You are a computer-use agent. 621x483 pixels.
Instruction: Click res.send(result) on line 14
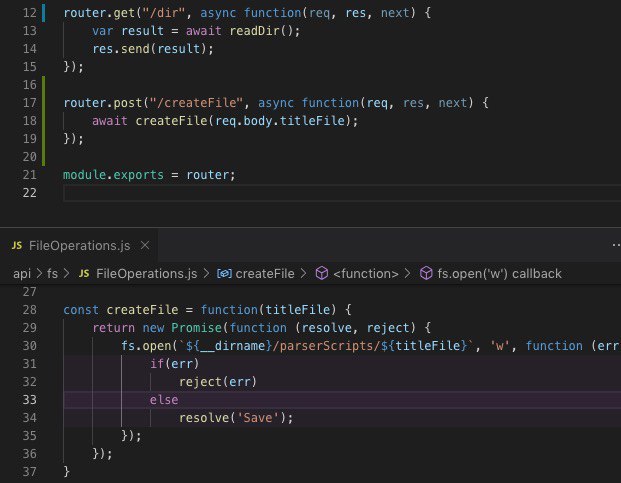pos(150,49)
